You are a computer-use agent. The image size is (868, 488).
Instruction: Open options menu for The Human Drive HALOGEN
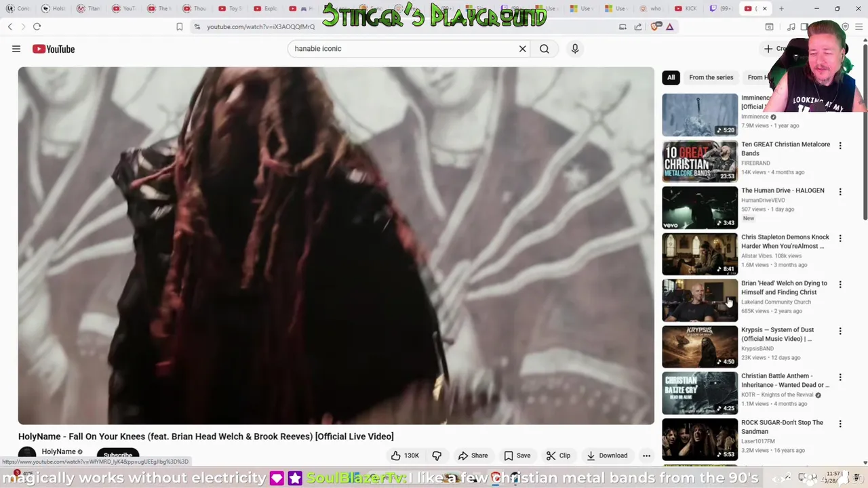(840, 192)
